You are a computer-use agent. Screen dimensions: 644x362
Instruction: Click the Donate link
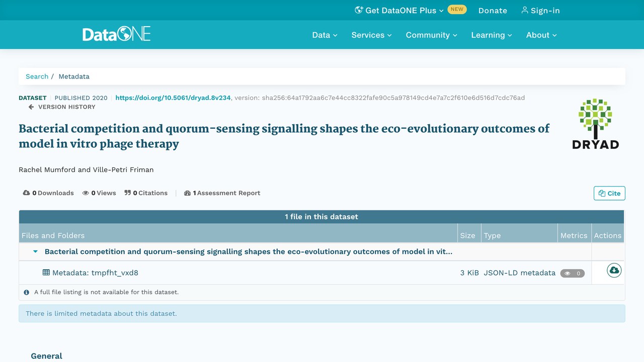(493, 11)
